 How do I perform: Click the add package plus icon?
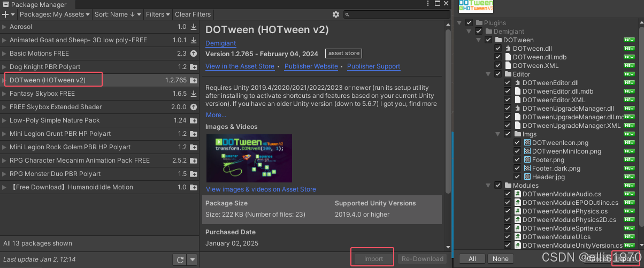pos(6,14)
